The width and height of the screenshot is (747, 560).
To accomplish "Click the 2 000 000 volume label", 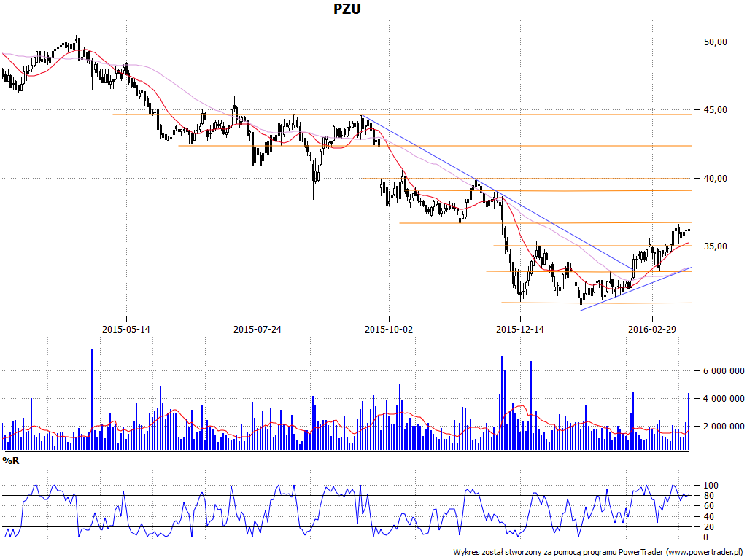I will [724, 426].
